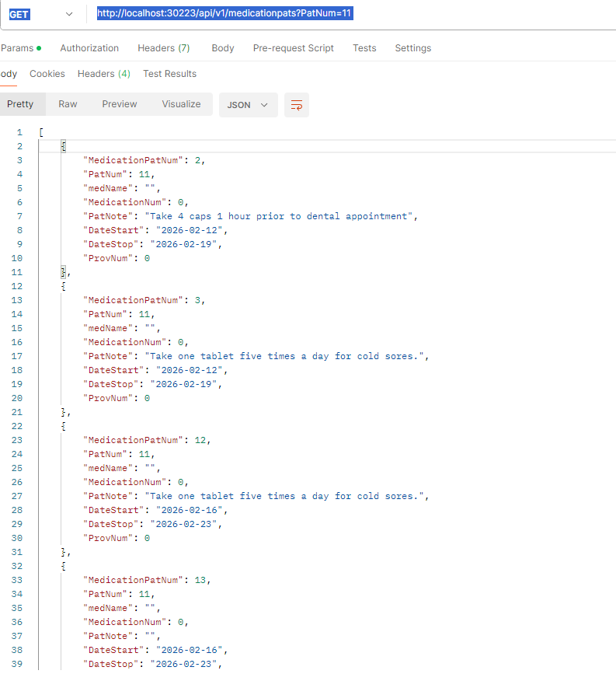Image resolution: width=616 pixels, height=674 pixels.
Task: Toggle the wrap lines icon
Action: 296,105
